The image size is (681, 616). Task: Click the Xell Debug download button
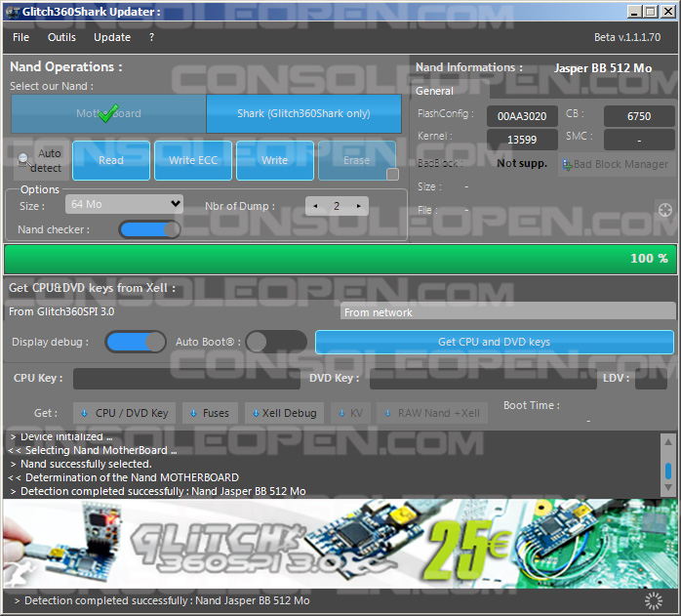click(x=283, y=413)
